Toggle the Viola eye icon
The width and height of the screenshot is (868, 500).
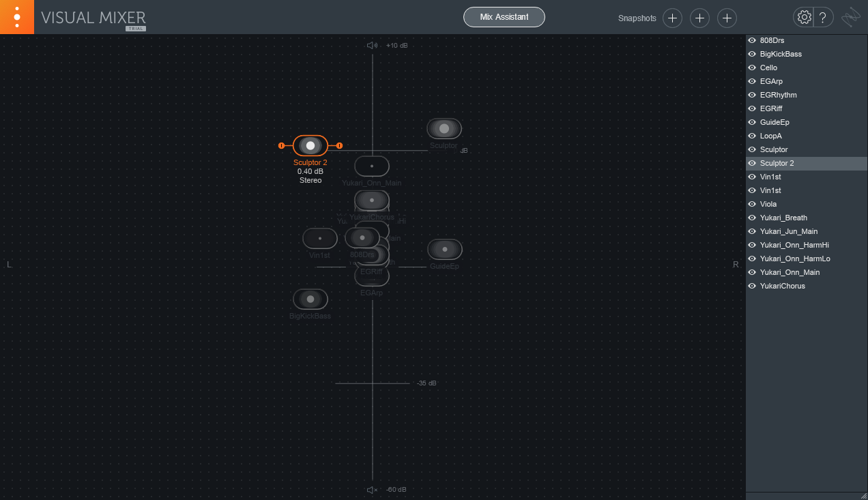752,204
